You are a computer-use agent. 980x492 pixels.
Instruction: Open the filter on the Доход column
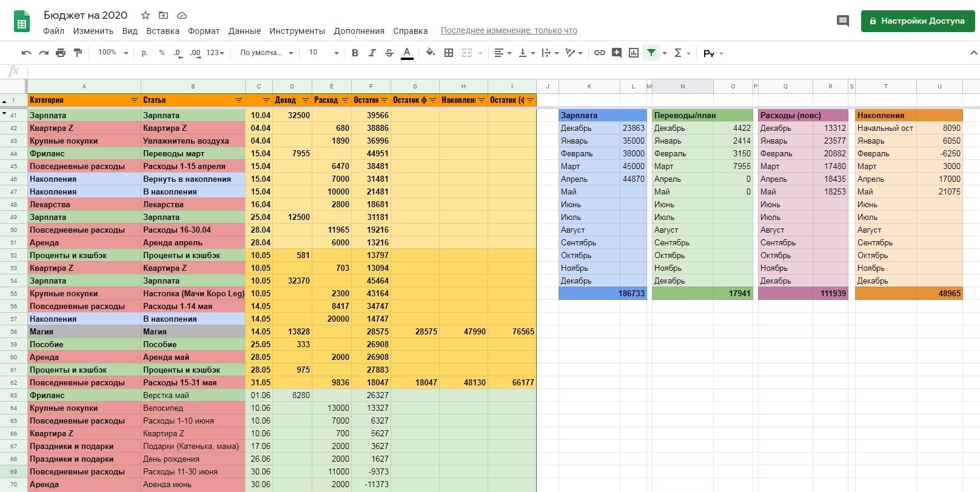[306, 100]
